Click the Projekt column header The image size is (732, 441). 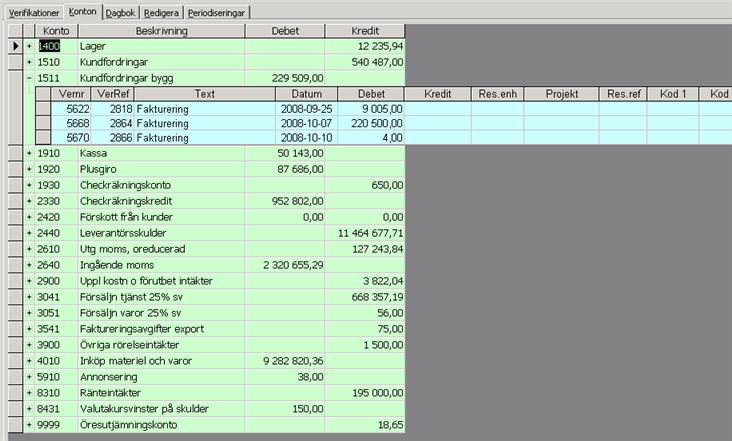pyautogui.click(x=562, y=94)
